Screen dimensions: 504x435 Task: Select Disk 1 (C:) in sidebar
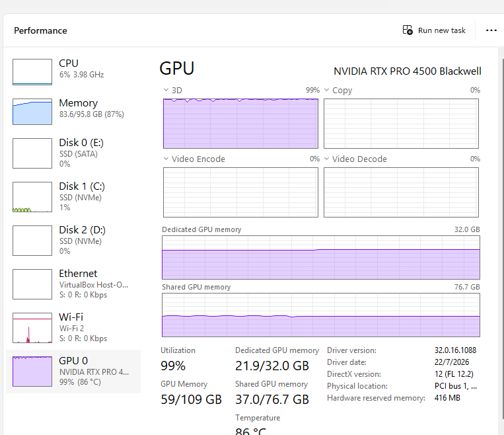pyautogui.click(x=73, y=197)
